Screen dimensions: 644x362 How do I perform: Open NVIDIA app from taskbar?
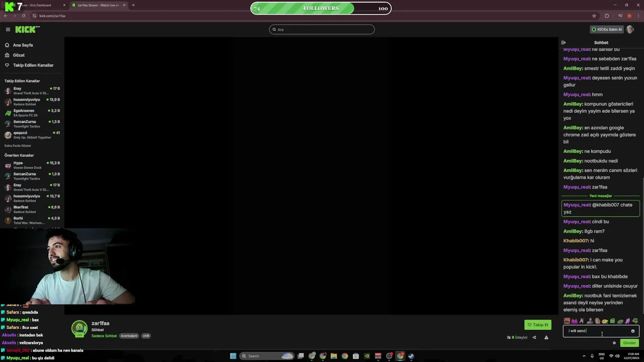(367, 356)
